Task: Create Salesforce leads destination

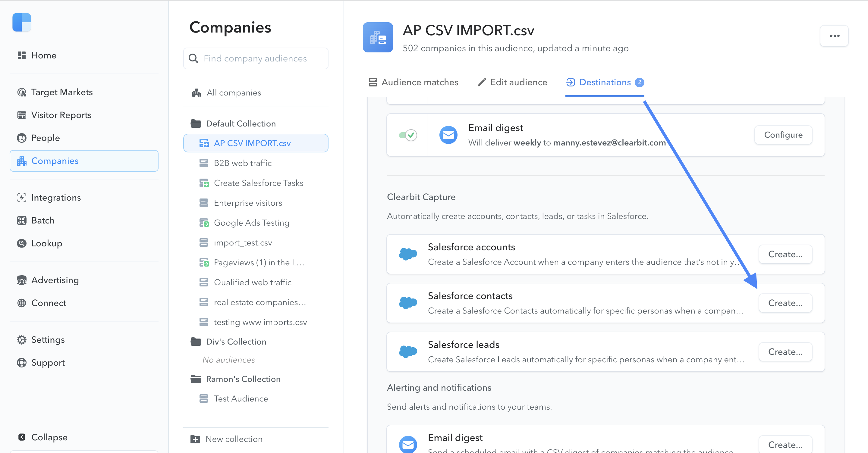Action: point(785,351)
